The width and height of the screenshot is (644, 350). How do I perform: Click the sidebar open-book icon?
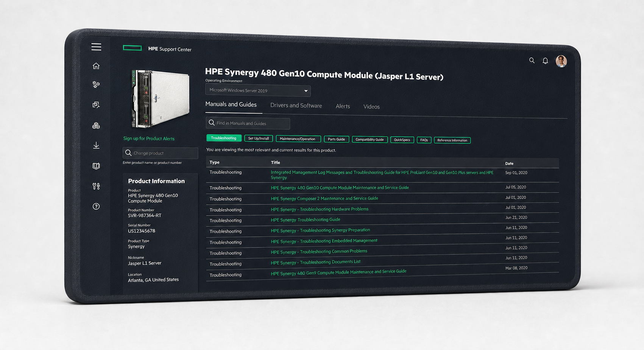coord(96,166)
